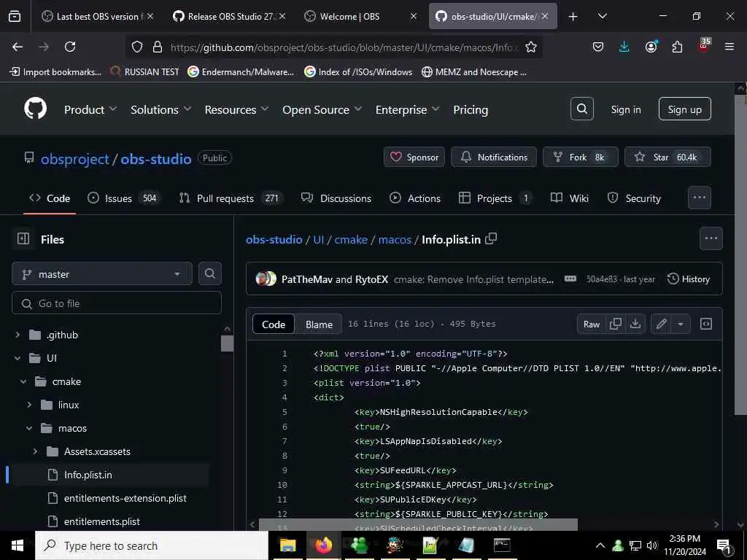
Task: Open the extensions puzzle icon
Action: (x=677, y=47)
